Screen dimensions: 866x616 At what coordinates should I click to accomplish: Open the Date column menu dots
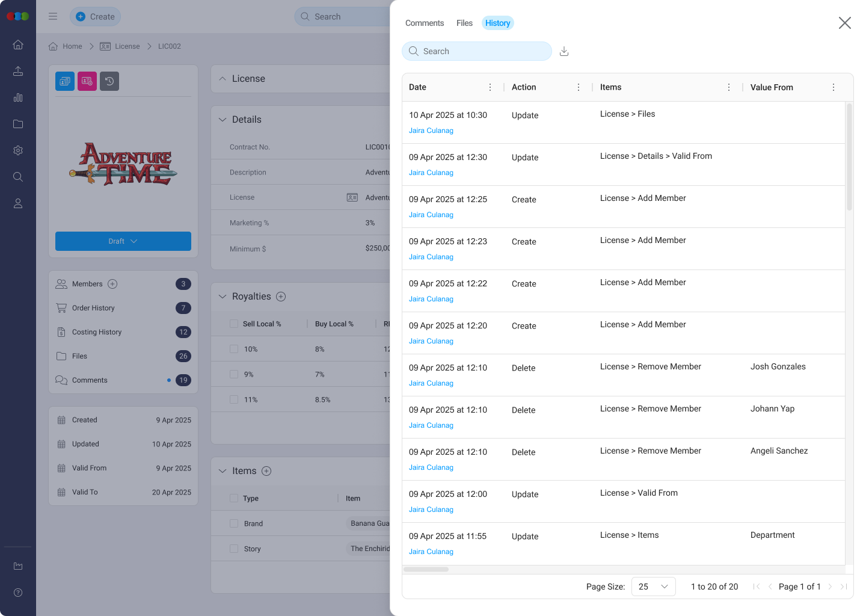pos(490,87)
